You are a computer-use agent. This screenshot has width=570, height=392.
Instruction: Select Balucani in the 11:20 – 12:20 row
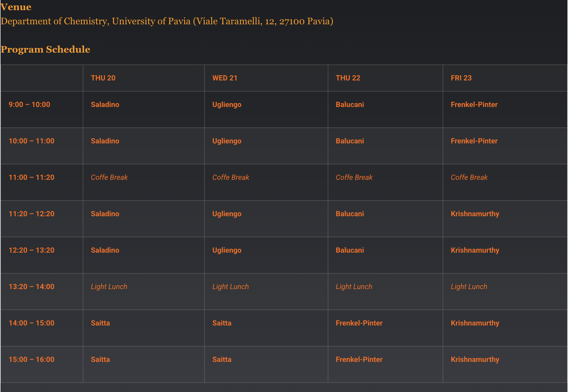coord(350,214)
